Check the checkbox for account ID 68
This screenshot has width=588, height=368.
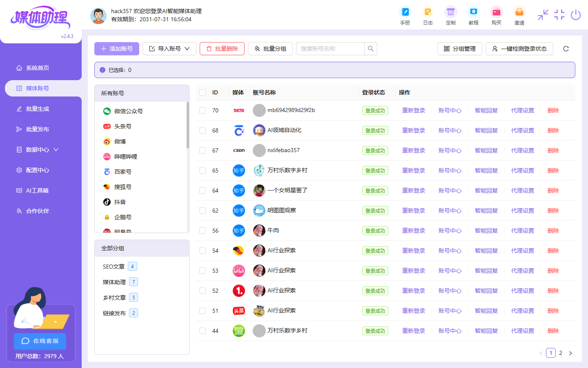[203, 130]
